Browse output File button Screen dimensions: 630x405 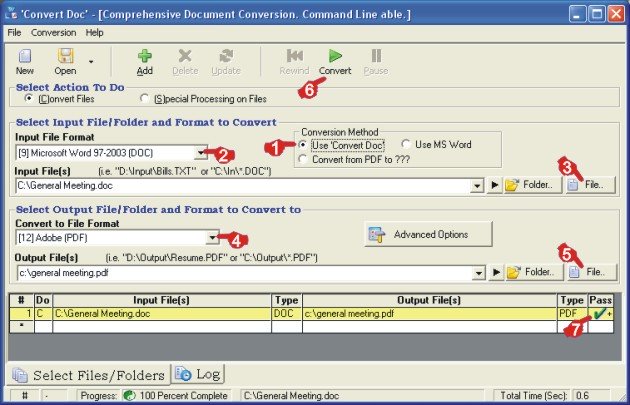click(592, 272)
